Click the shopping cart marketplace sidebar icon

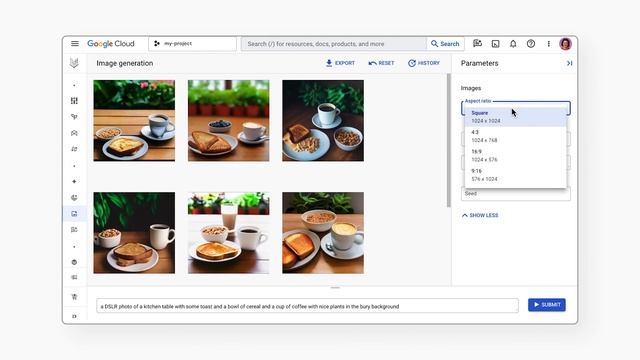[74, 297]
